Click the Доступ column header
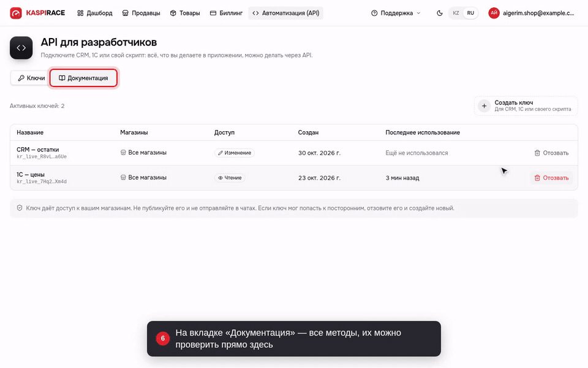The height and width of the screenshot is (368, 588). [224, 132]
